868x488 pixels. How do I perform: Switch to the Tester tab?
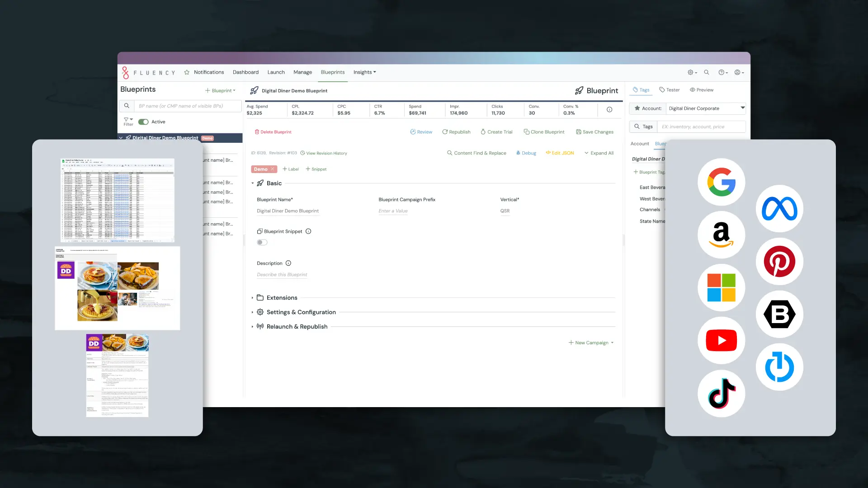point(670,90)
